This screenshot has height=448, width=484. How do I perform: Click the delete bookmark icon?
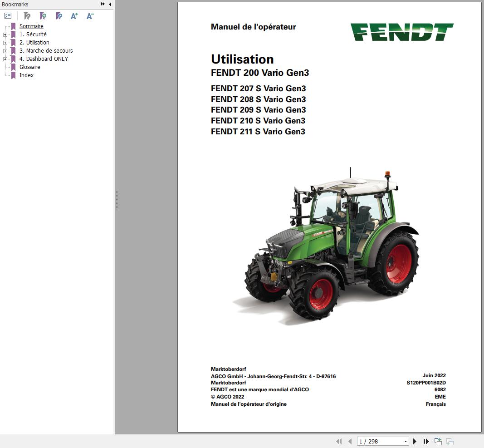click(27, 16)
